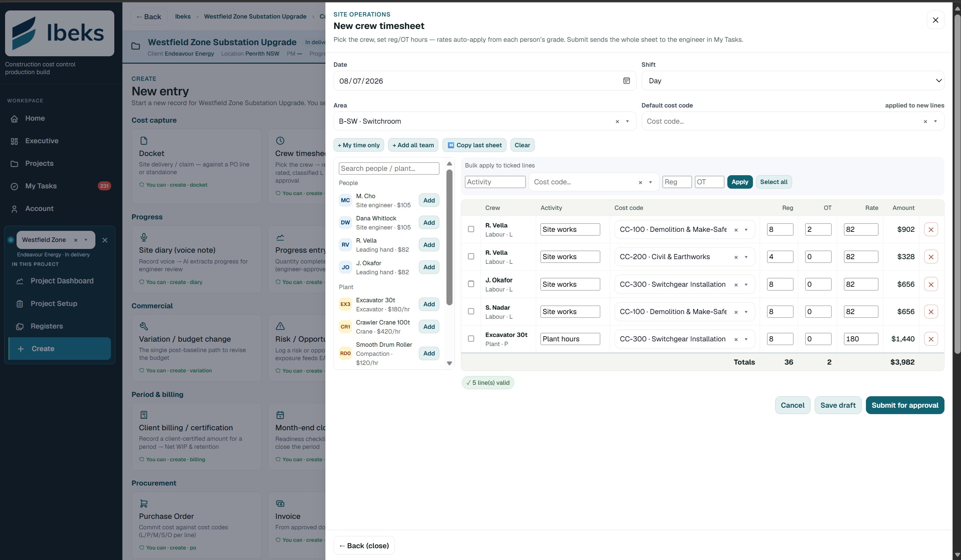Image resolution: width=961 pixels, height=560 pixels.
Task: Click the Variation wrench icon
Action: [x=144, y=326]
